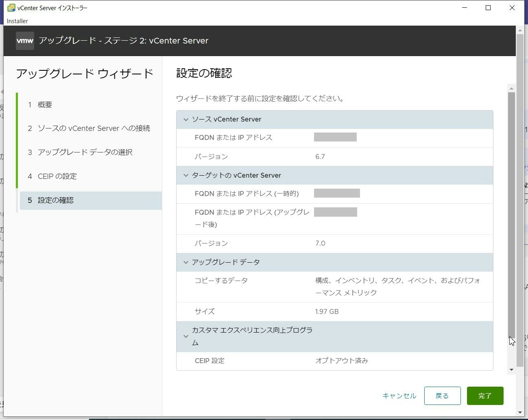Click the CEIP 設定 value オプトアウト済み
Viewport: 528px width, 420px height.
click(341, 361)
